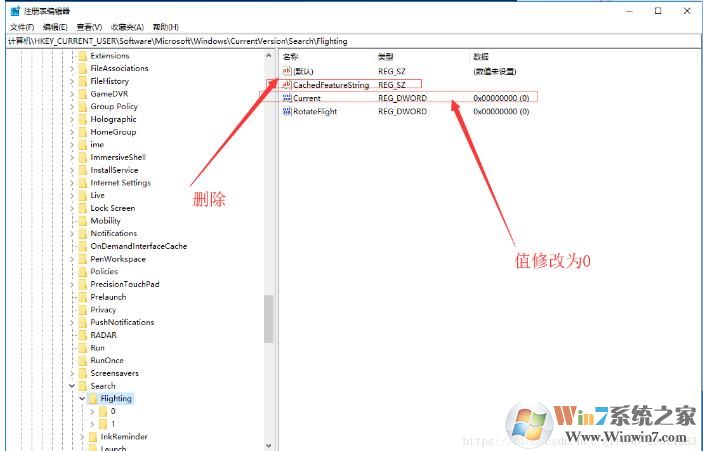Screen dimensions: 703x451
Task: Select the PushNotifications folder icon
Action: [82, 322]
